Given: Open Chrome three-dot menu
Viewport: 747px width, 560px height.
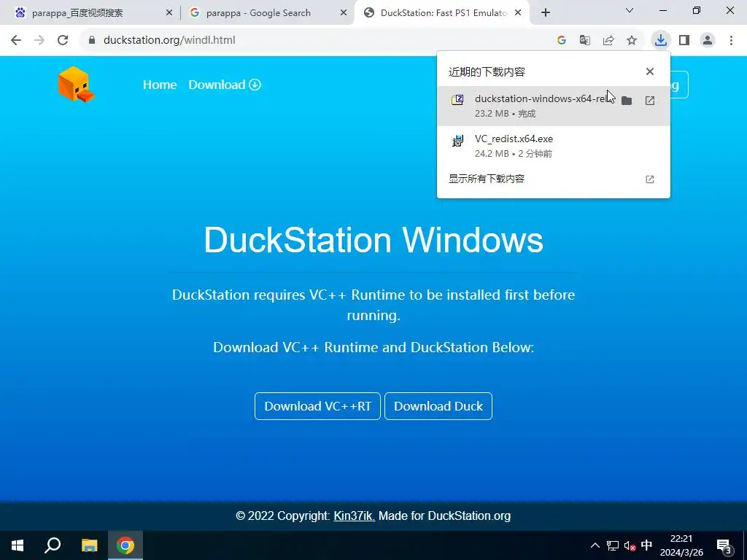Looking at the screenshot, I should pyautogui.click(x=731, y=41).
